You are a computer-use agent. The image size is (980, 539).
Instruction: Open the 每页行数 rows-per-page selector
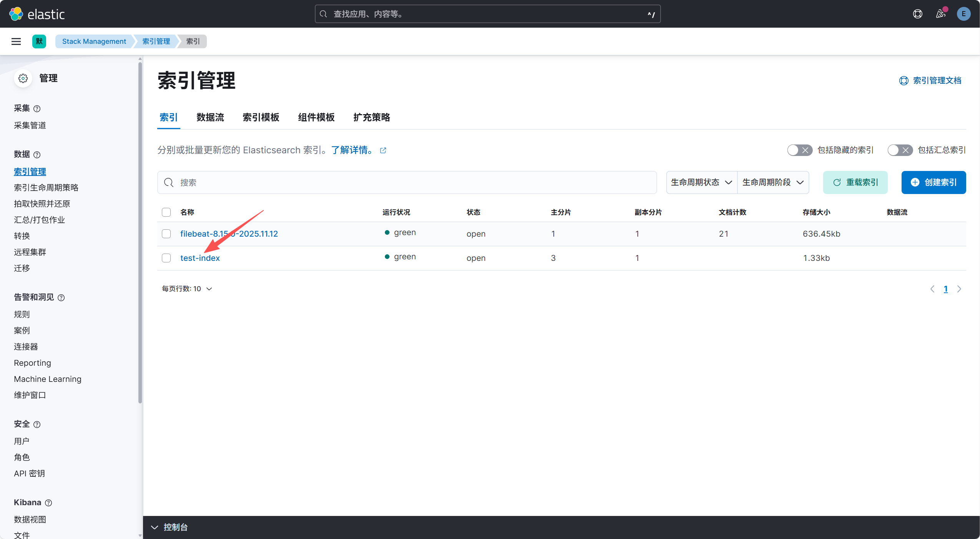[187, 289]
